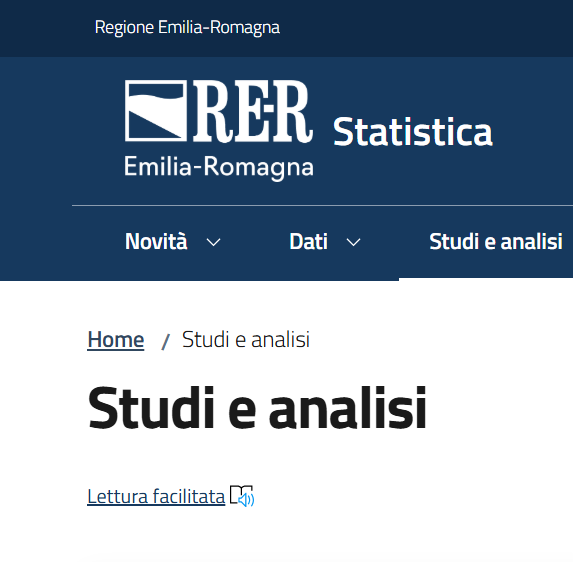Open the Statistica site title
Viewport: 573px width, 562px height.
point(413,132)
